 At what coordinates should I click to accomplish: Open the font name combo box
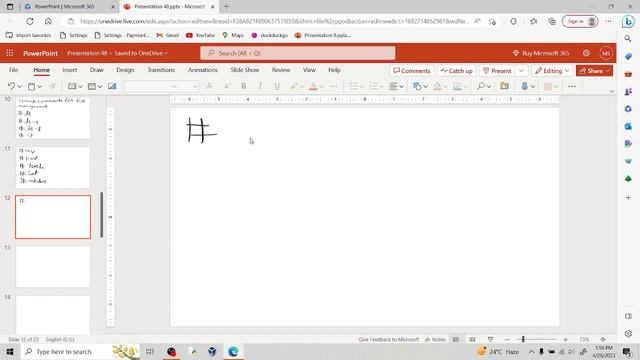point(151,86)
